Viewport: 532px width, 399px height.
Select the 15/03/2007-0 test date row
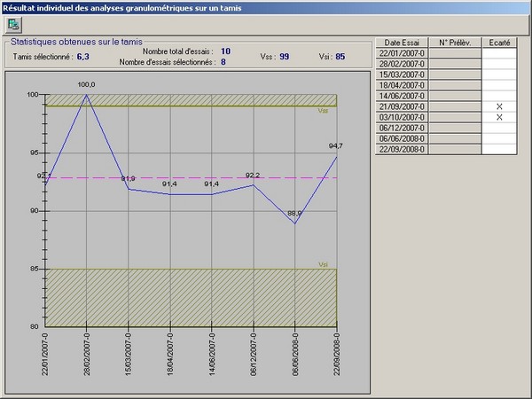(402, 74)
